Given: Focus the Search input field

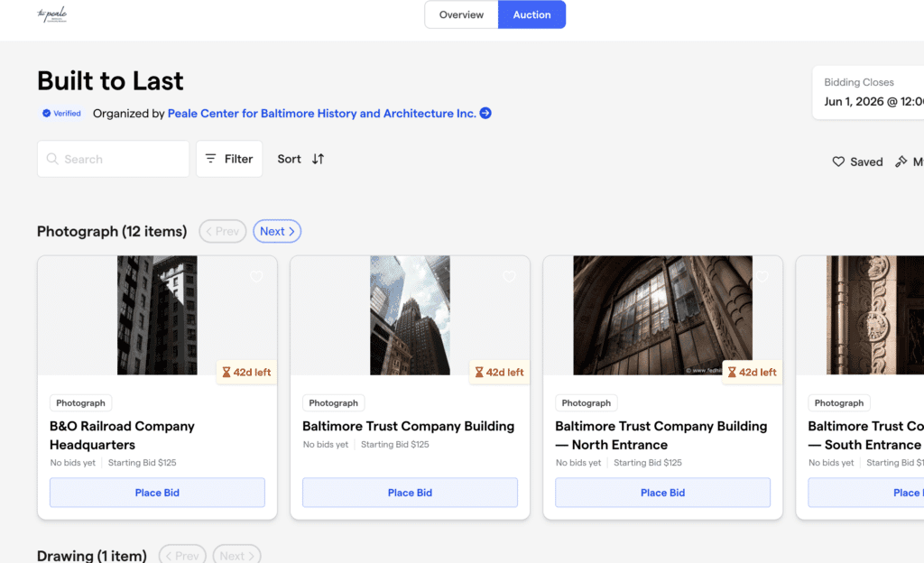Looking at the screenshot, I should pyautogui.click(x=113, y=159).
